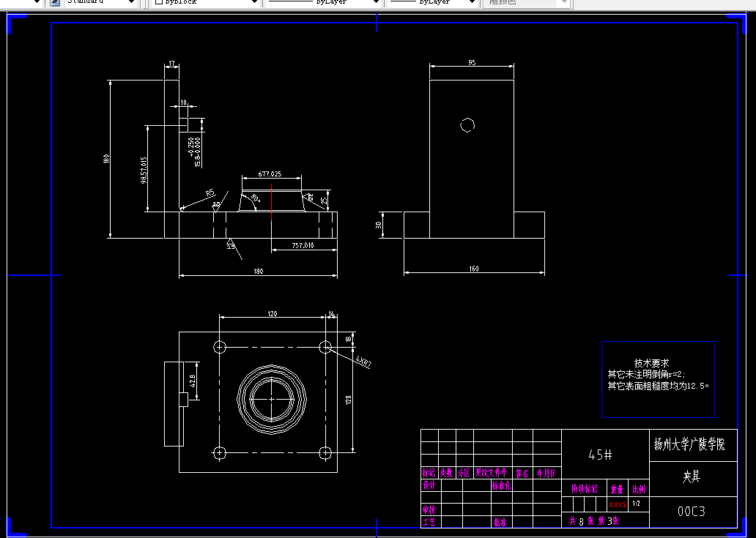Select the 95 width dimension text

click(472, 63)
